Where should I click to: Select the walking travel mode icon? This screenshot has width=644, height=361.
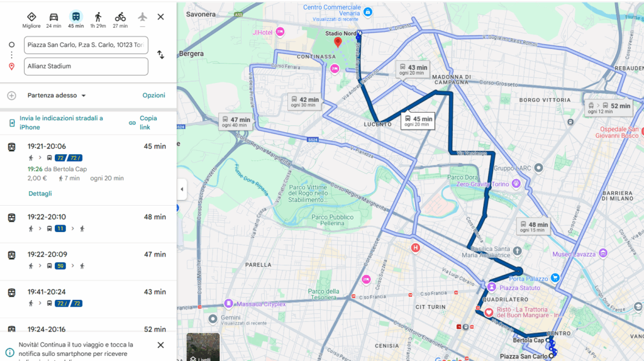pyautogui.click(x=97, y=17)
